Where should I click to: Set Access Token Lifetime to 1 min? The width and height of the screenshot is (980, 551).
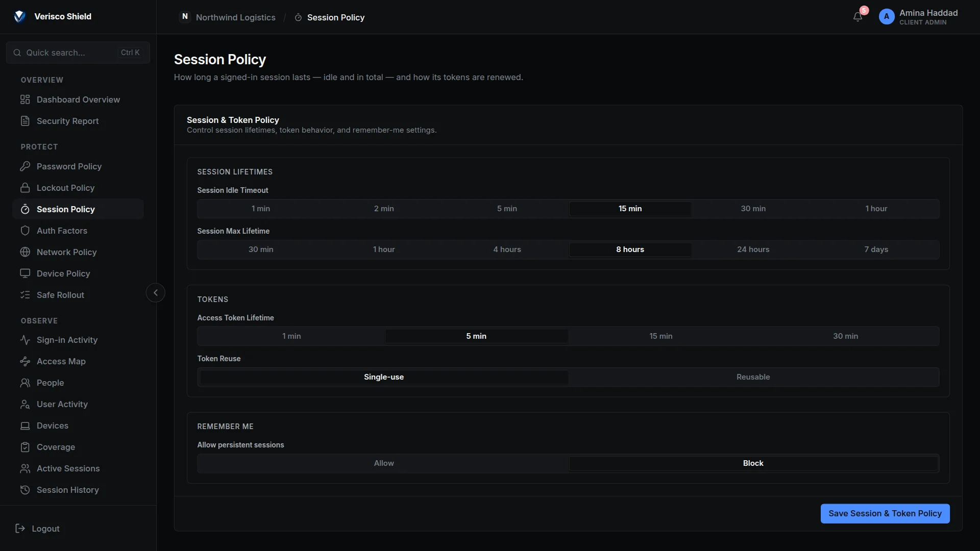tap(291, 336)
